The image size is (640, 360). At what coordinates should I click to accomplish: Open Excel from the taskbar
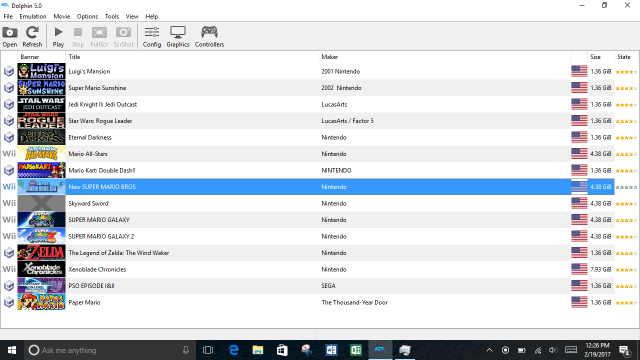click(x=356, y=350)
